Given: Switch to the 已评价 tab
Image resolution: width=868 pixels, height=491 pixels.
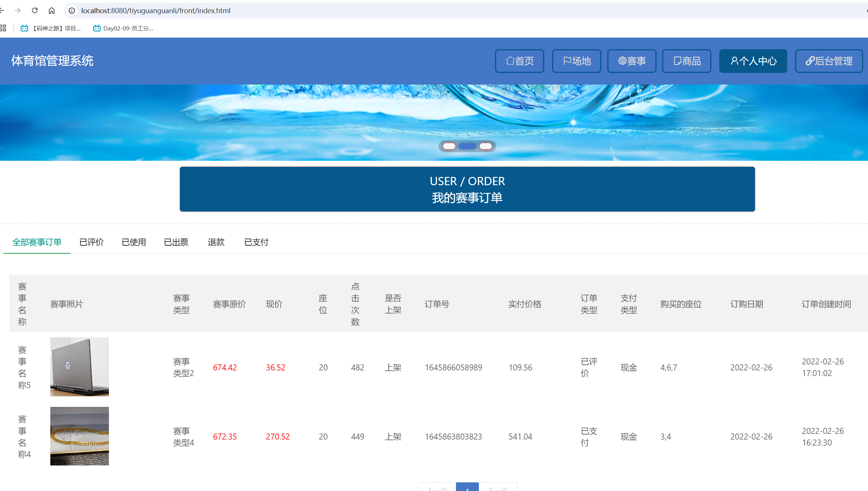Looking at the screenshot, I should point(91,242).
